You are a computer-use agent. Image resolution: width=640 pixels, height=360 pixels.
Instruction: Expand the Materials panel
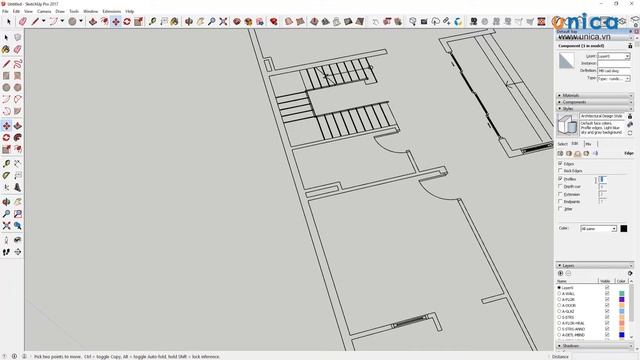(595, 96)
